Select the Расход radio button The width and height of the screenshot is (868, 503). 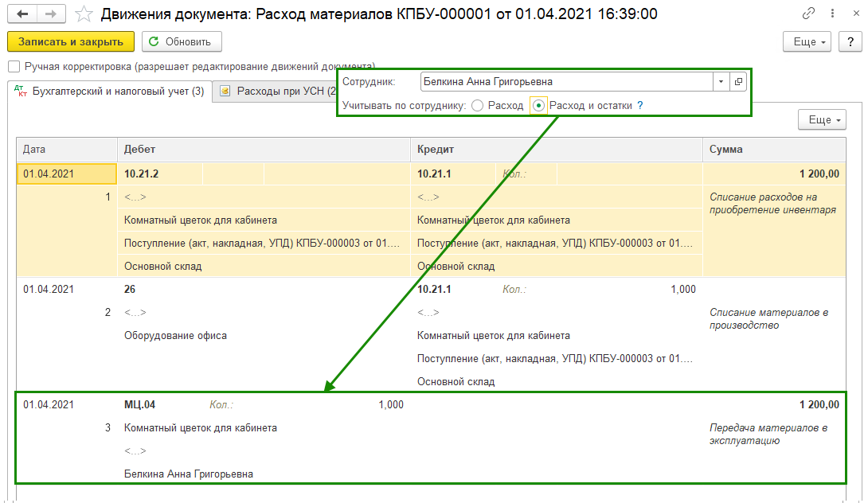[x=477, y=105]
